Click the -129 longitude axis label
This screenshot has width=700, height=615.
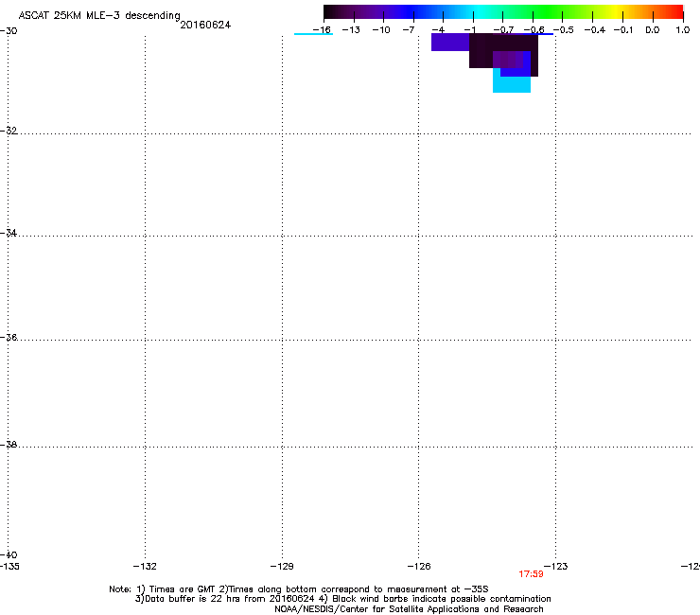click(x=282, y=567)
